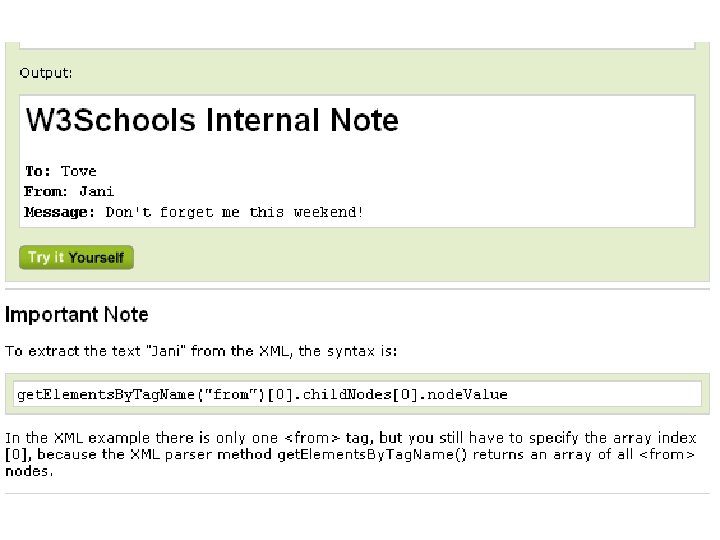Click the name Tove in output
The width and height of the screenshot is (720, 540).
(x=79, y=171)
